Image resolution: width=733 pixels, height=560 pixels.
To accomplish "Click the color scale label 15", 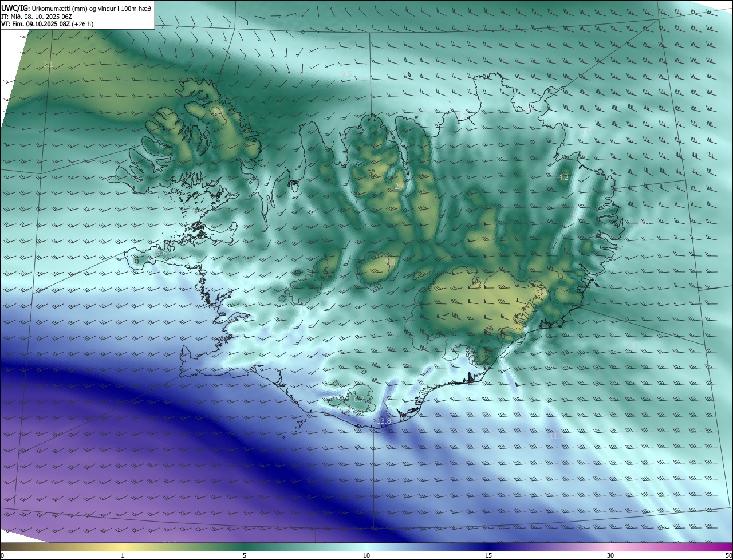I will pyautogui.click(x=488, y=555).
